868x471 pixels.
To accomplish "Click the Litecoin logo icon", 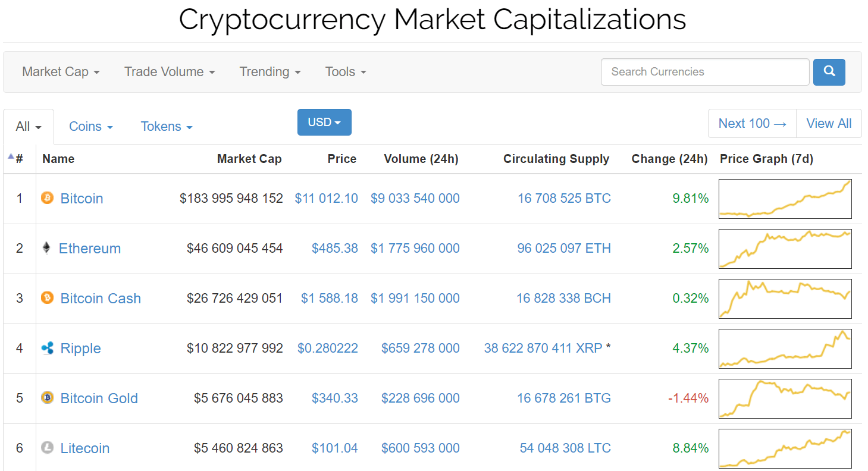I will click(47, 448).
